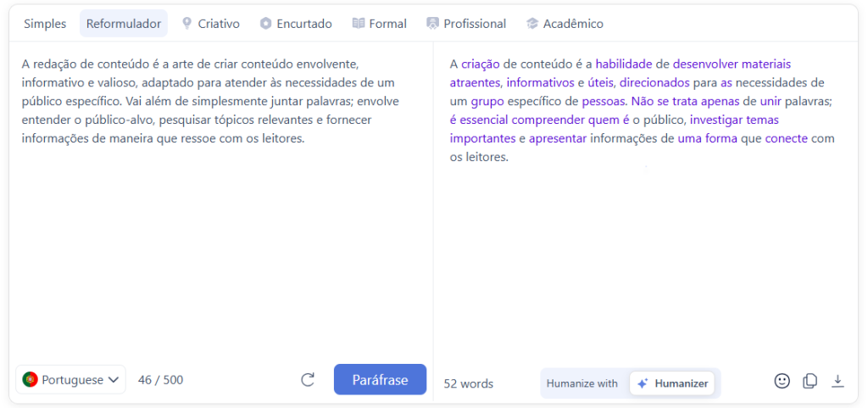Screen dimensions: 868x408
Task: Download the paraphrased result
Action: (837, 381)
